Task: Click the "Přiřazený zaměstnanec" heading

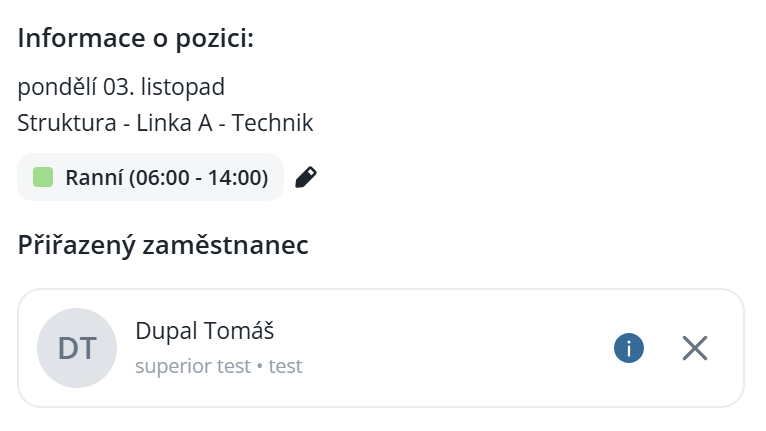Action: tap(163, 245)
